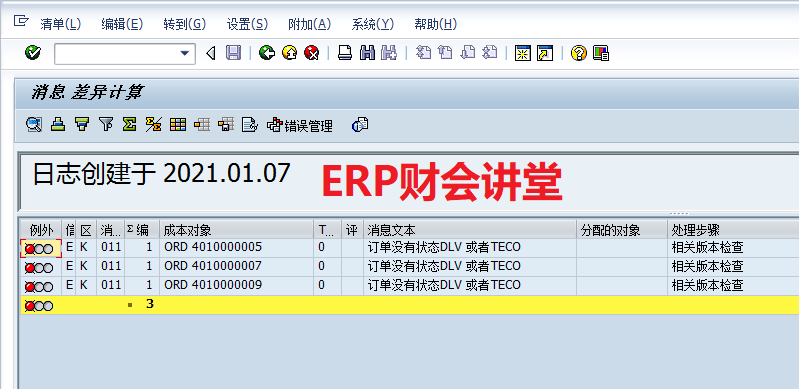
Task: Click the yellow Help question mark icon
Action: point(579,53)
